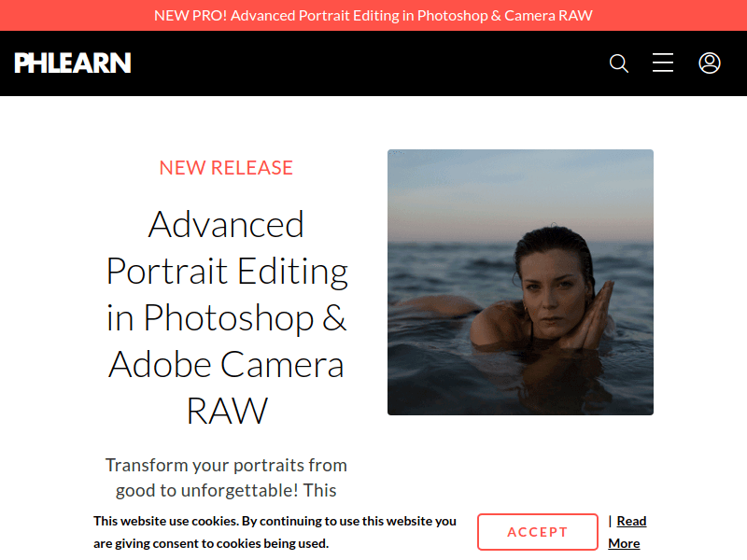Follow the Read More cookie link
The width and height of the screenshot is (747, 560).
(627, 532)
